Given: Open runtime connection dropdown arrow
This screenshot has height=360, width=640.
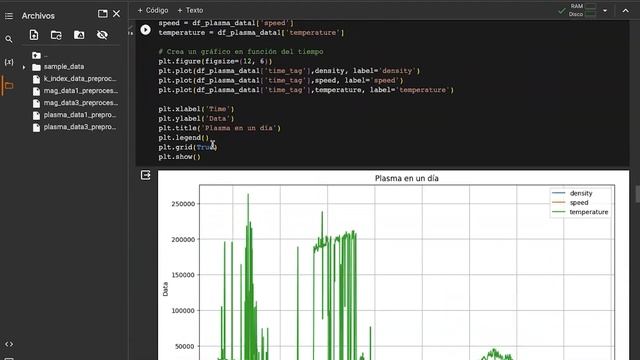Looking at the screenshot, I should click(x=605, y=11).
